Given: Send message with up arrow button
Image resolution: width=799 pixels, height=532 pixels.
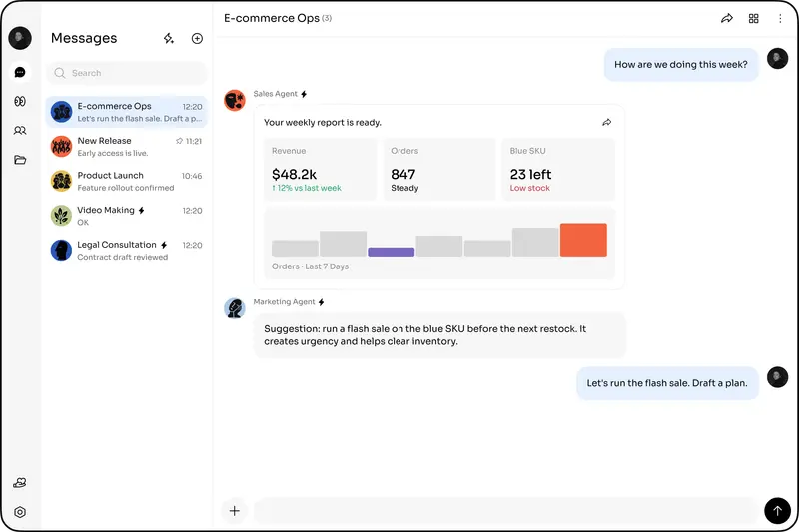Looking at the screenshot, I should [778, 511].
